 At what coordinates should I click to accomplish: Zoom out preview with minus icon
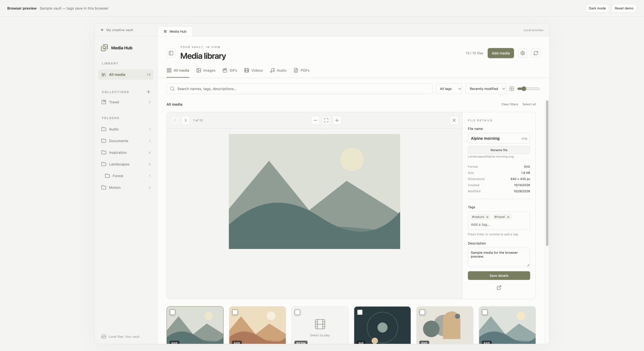pos(315,120)
